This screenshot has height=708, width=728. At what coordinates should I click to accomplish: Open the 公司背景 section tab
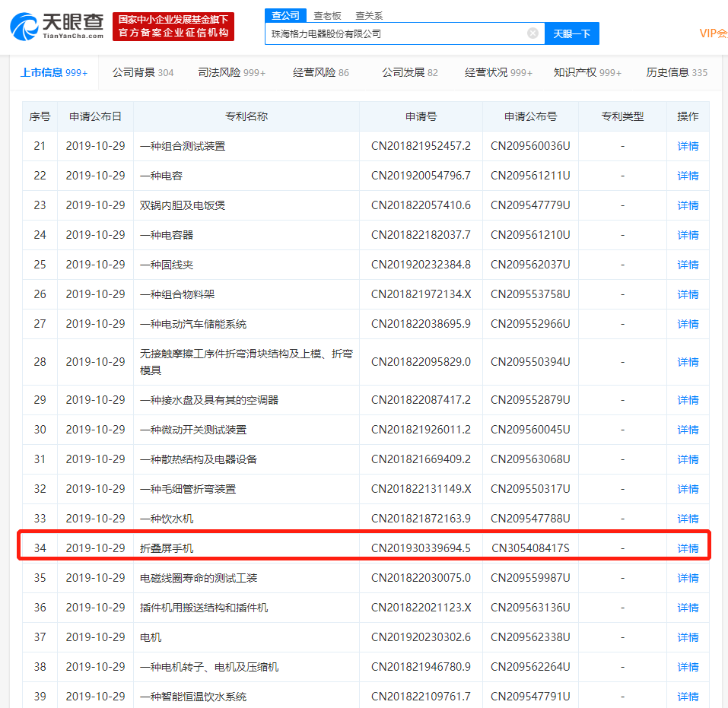[x=142, y=73]
